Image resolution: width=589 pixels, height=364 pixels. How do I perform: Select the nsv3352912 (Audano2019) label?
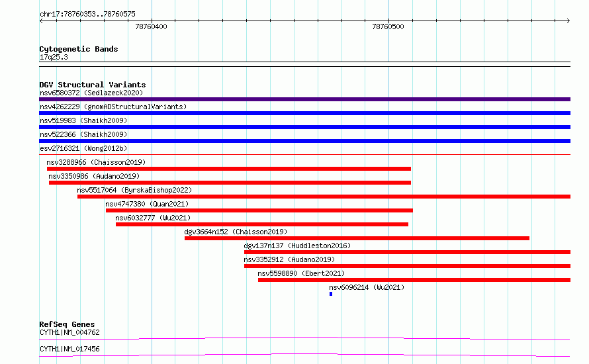pos(289,259)
